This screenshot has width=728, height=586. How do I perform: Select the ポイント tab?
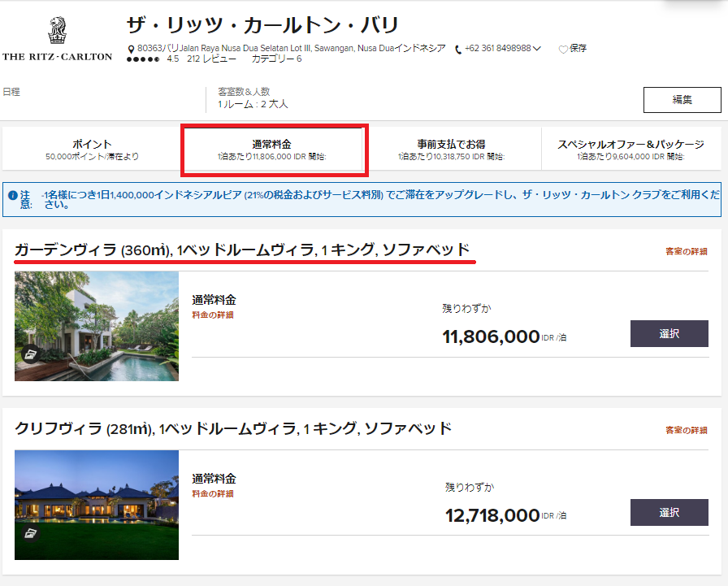(x=92, y=149)
